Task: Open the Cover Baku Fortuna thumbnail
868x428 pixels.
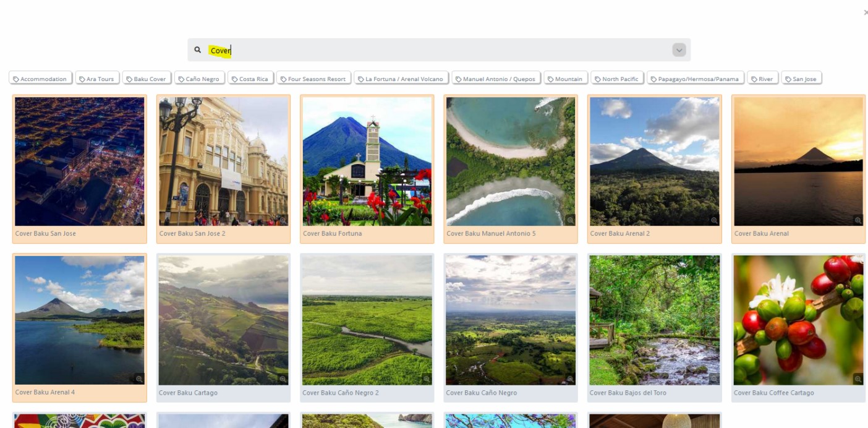Action: 367,161
